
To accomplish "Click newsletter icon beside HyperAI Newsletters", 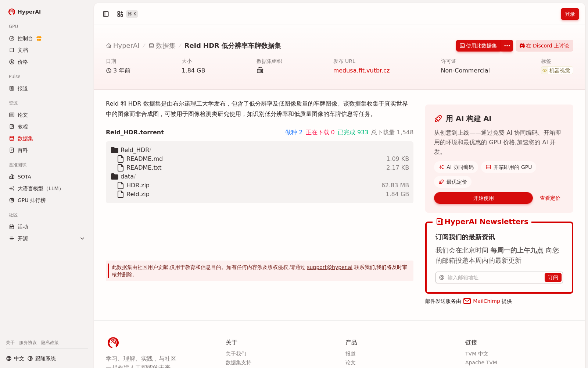I will (440, 222).
